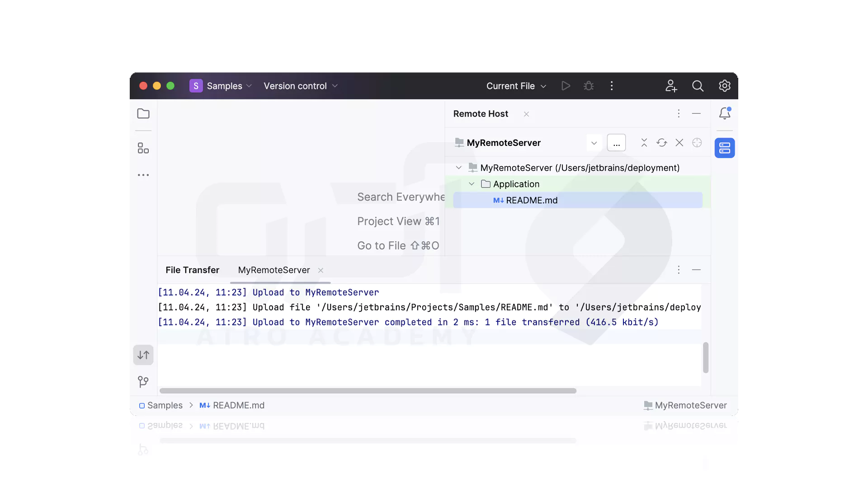
Task: Open the Notifications bell icon
Action: 725,113
